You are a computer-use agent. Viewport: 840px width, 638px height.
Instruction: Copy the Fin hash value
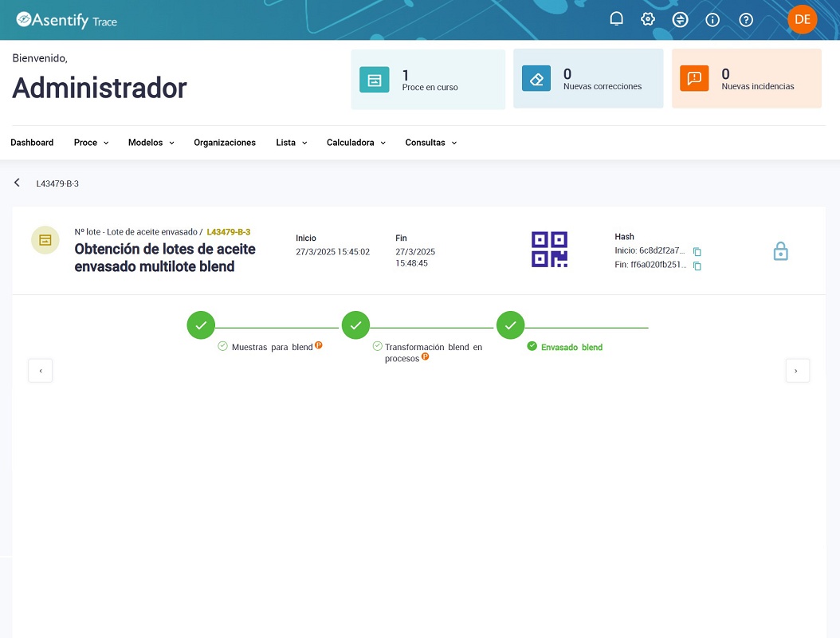697,266
